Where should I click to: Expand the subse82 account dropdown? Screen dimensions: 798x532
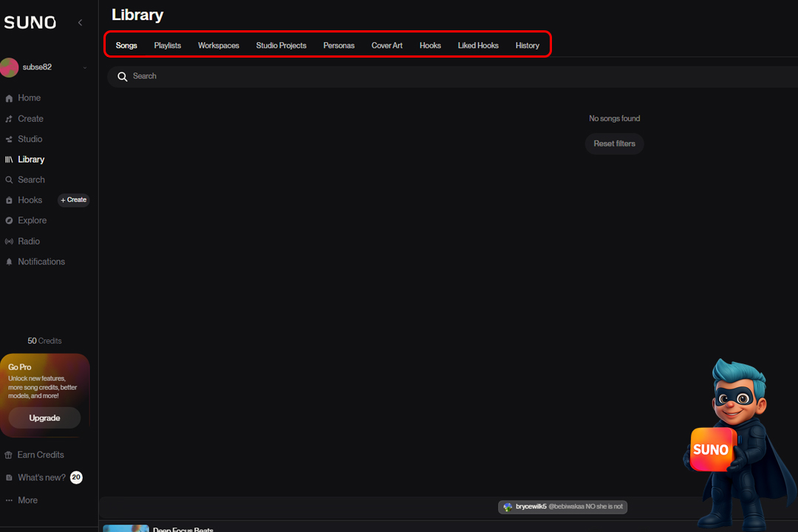coord(84,68)
